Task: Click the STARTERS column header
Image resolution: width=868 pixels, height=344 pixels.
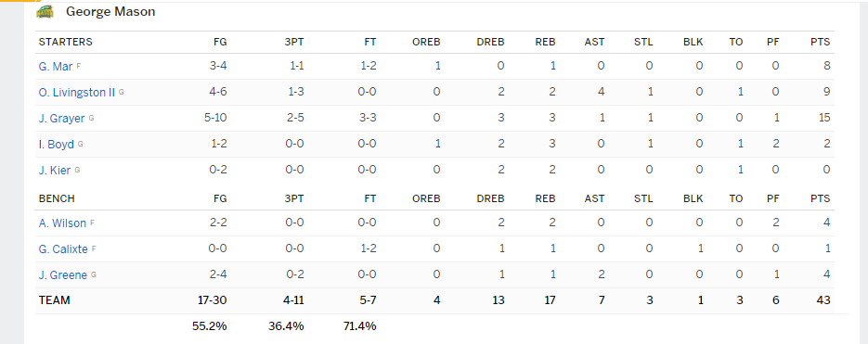Action: point(65,42)
